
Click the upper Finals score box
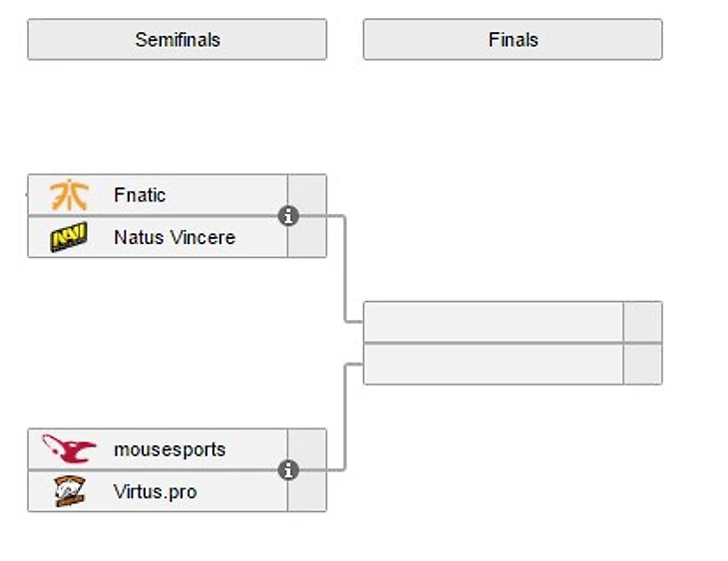[x=642, y=322]
